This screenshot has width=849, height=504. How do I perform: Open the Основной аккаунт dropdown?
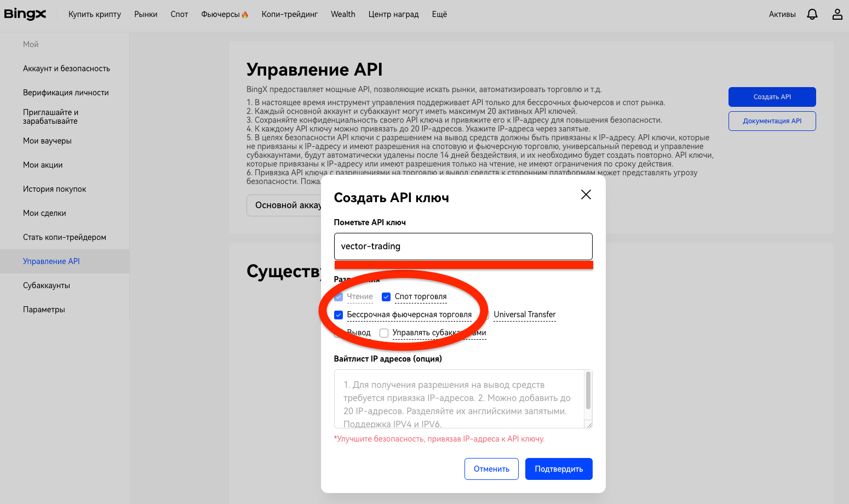[x=284, y=205]
